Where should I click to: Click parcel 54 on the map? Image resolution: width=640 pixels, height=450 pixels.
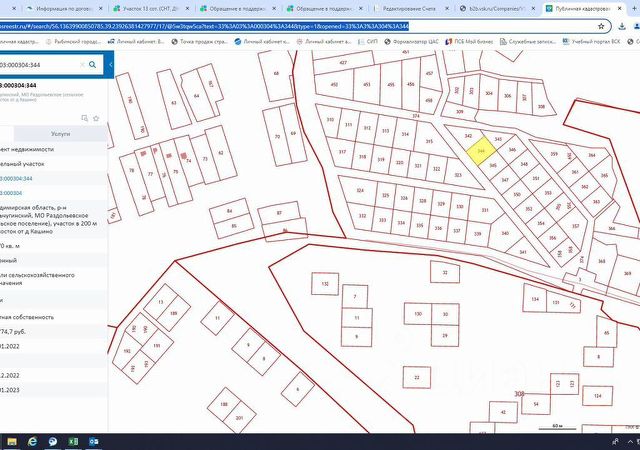536,404
